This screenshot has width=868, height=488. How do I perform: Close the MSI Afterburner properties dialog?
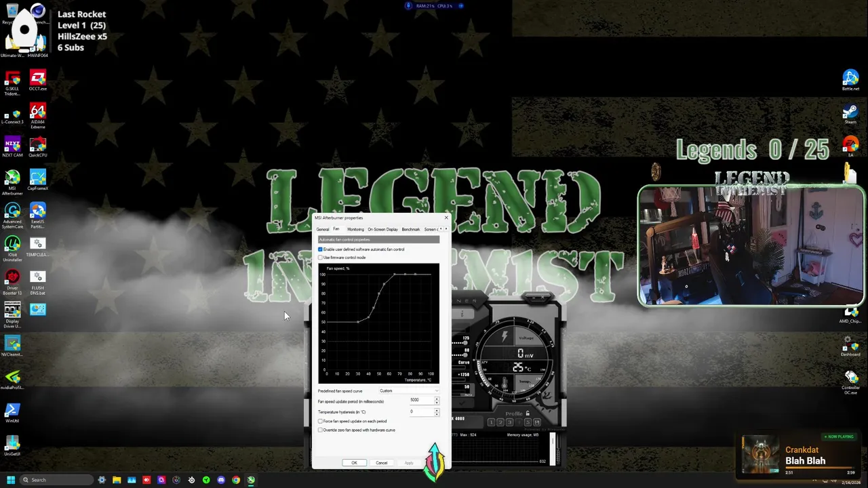coord(446,217)
